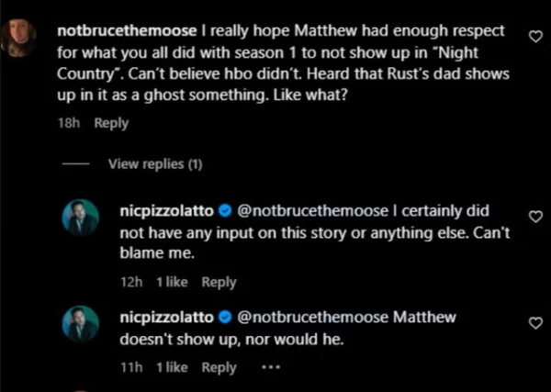The width and height of the screenshot is (551, 392).
Task: View "1 like" on the 11h reply
Action: (173, 367)
